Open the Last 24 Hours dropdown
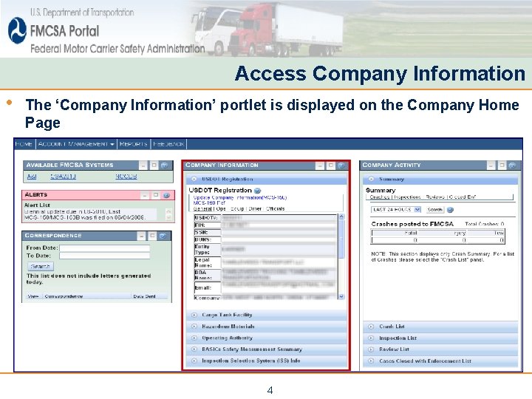The width and height of the screenshot is (532, 399). point(396,210)
